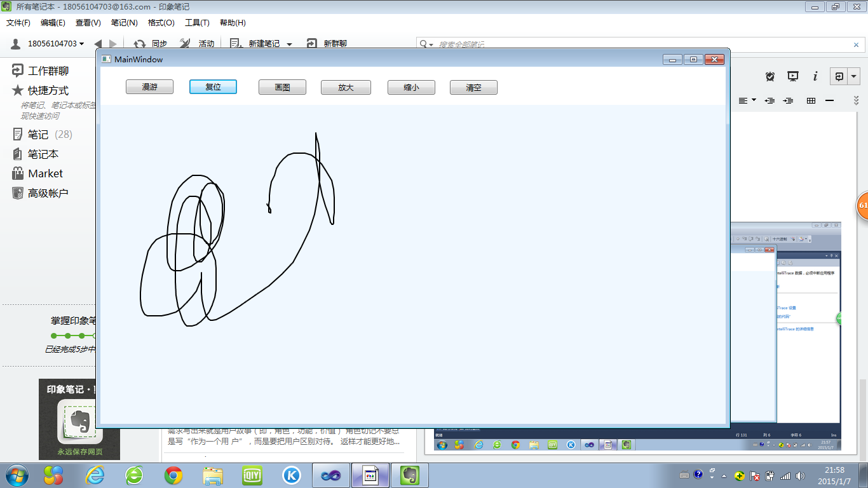
Task: Click the 同步 sync icon
Action: (x=139, y=44)
